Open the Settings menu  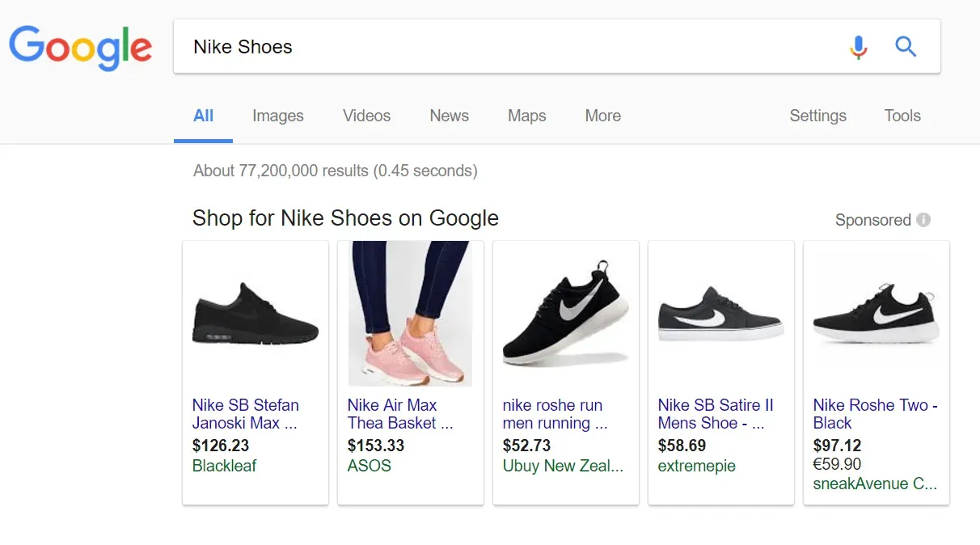[x=817, y=116]
